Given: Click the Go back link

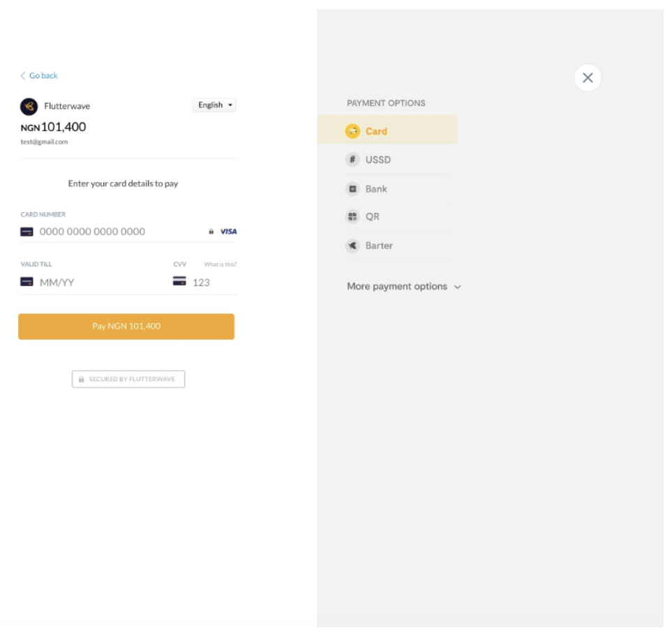Looking at the screenshot, I should pos(39,76).
